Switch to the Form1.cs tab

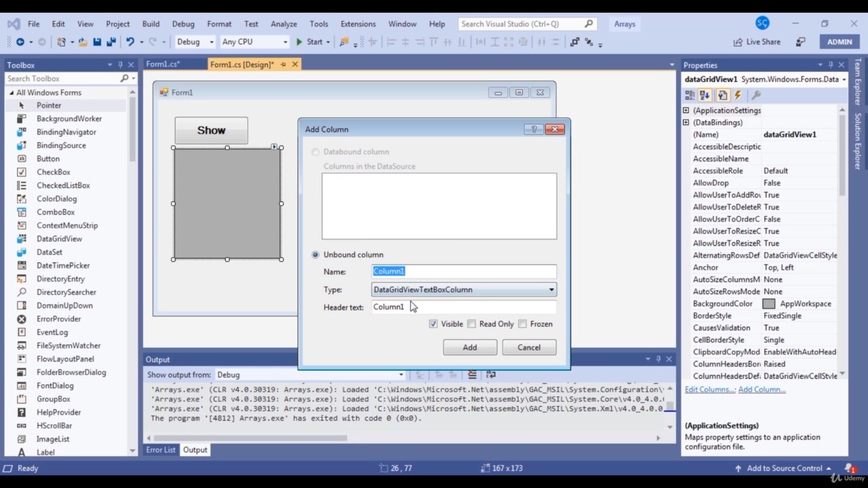[x=163, y=64]
